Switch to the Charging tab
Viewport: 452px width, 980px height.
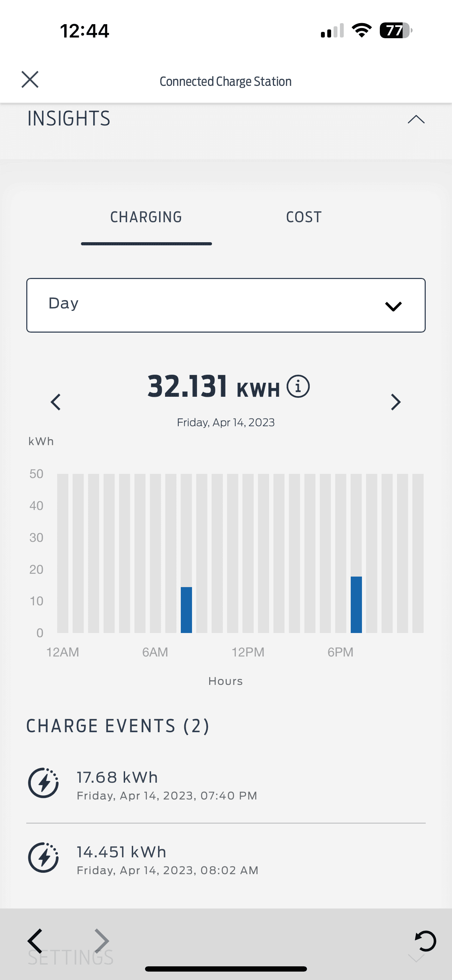(146, 217)
